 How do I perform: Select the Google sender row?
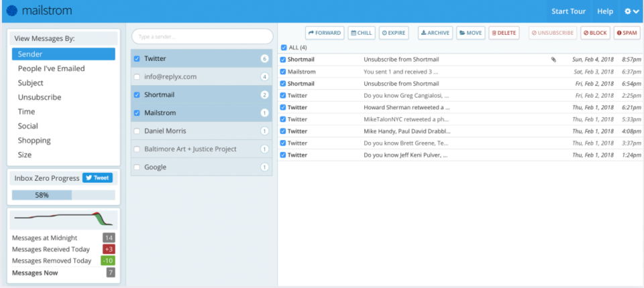click(201, 167)
